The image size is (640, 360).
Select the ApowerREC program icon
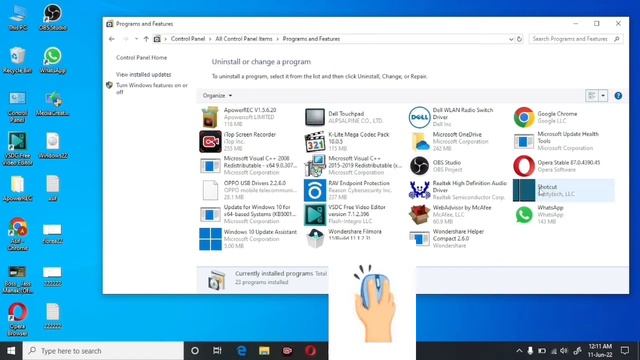click(x=210, y=117)
